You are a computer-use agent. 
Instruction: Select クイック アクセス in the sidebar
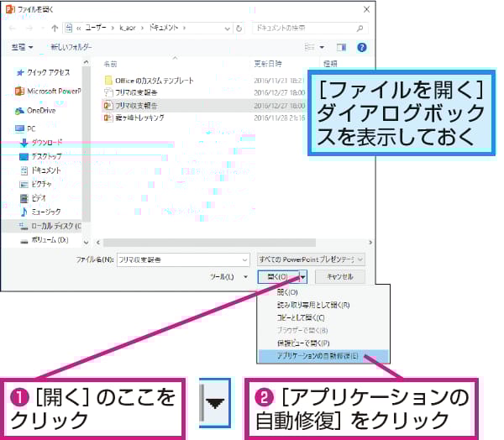click(44, 73)
